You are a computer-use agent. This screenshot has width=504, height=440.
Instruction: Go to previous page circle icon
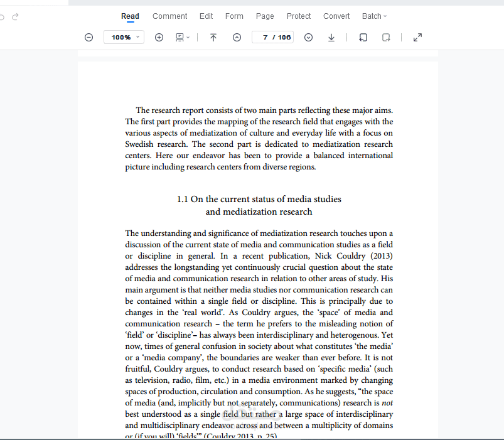pyautogui.click(x=237, y=37)
